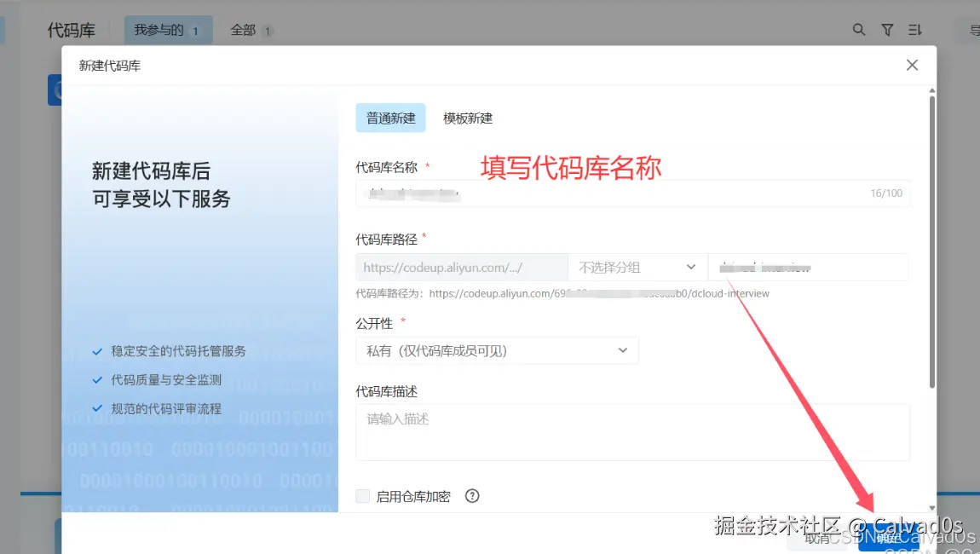Click the search icon in code library header
This screenshot has height=554, width=980.
pos(859,29)
